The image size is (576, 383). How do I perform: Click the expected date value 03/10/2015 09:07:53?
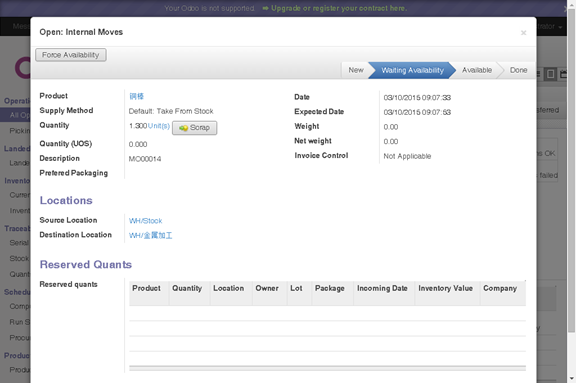417,112
